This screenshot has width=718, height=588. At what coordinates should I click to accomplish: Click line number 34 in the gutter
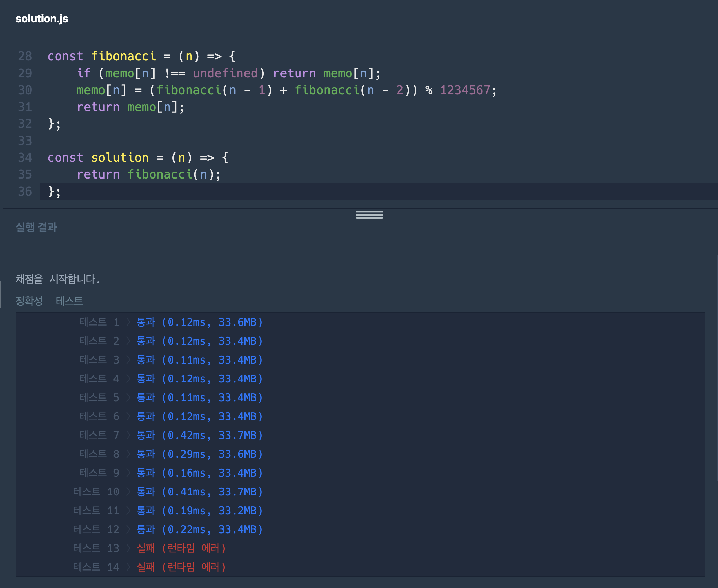tap(25, 158)
